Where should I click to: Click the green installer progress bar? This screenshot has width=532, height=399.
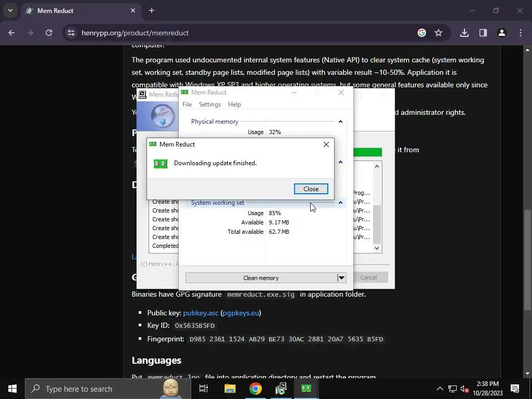pos(367,152)
